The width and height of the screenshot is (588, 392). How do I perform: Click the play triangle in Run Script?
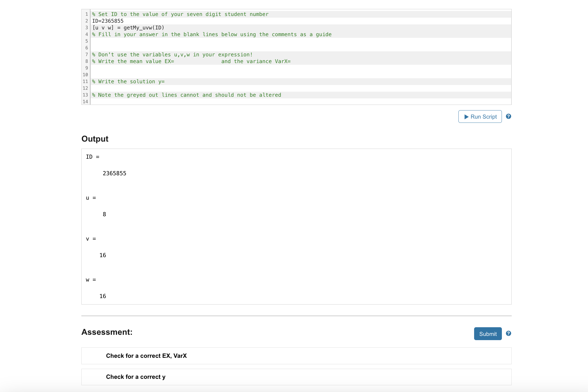pyautogui.click(x=466, y=117)
